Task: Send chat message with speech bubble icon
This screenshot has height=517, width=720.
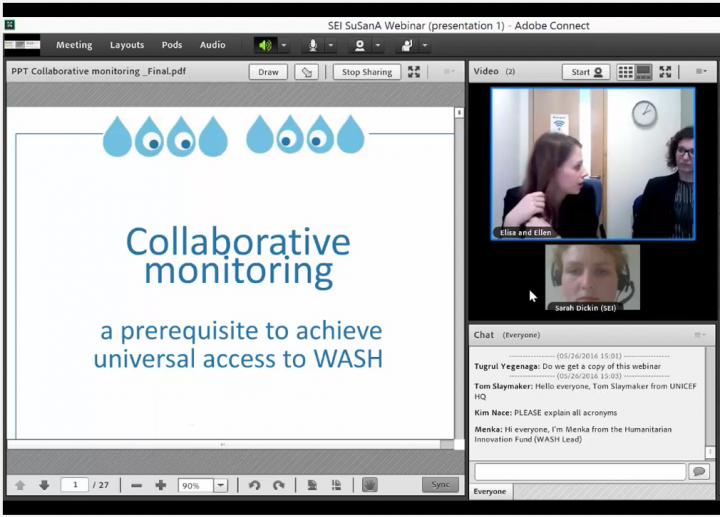Action: tap(699, 471)
